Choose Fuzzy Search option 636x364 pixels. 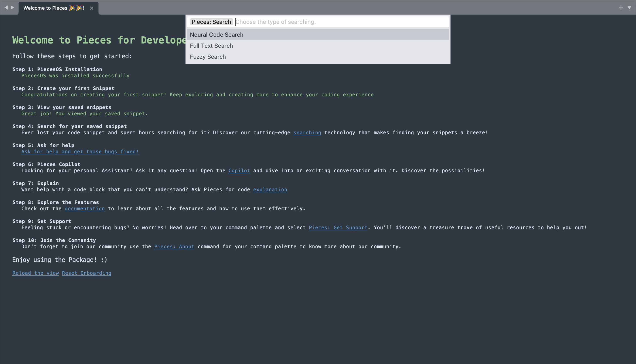[318, 57]
